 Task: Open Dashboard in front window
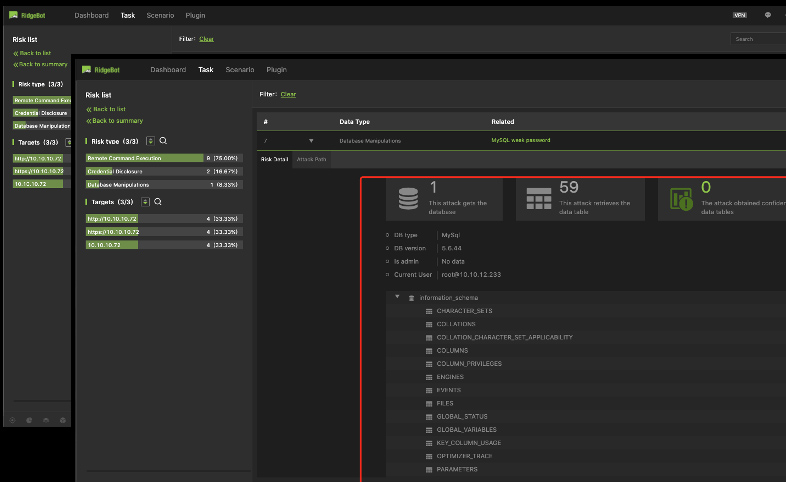pos(168,70)
